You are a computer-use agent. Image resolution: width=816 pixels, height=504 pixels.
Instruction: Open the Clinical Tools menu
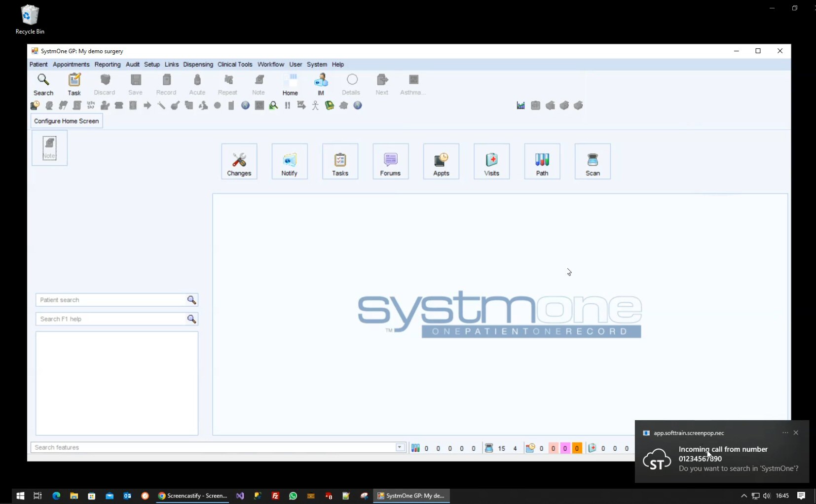[235, 65]
